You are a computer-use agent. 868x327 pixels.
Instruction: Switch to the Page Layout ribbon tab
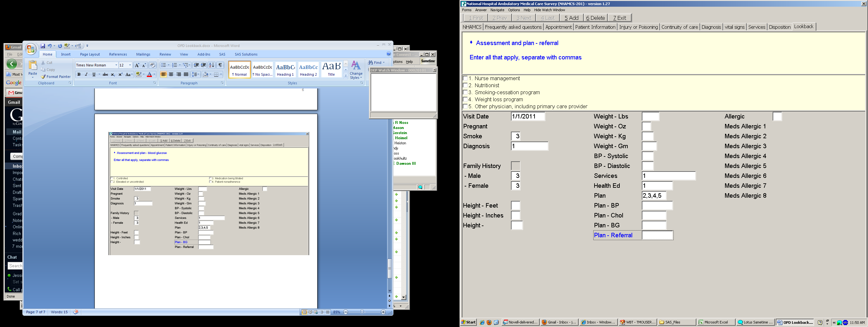pyautogui.click(x=90, y=54)
